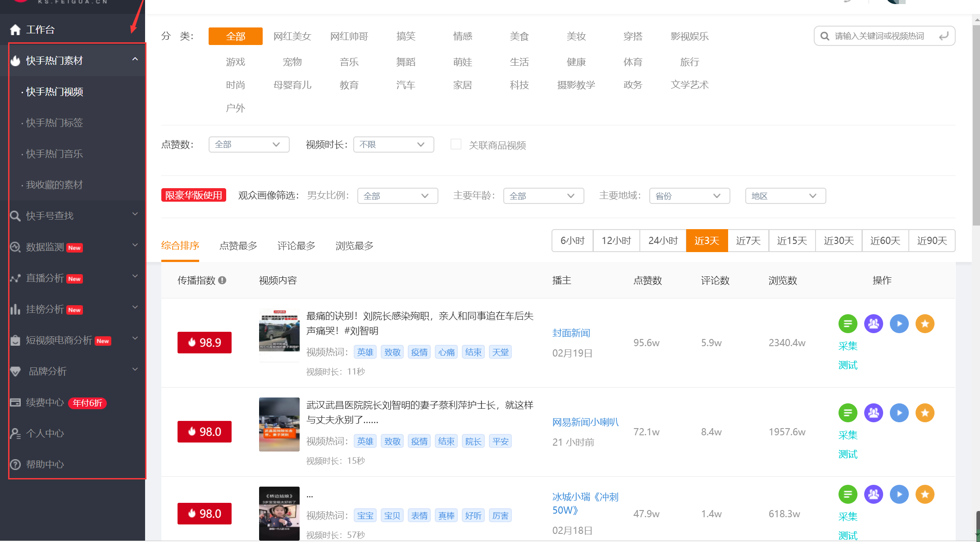Open the 工作台 home icon
Viewport: 980px width, 542px height.
15,30
